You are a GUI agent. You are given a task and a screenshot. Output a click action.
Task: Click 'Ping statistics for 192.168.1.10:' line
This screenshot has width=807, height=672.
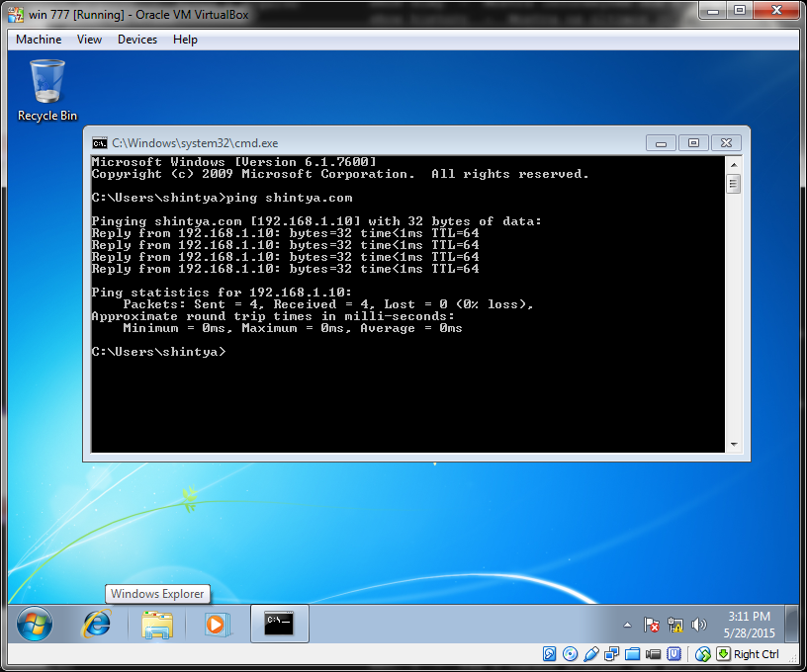[x=222, y=293]
